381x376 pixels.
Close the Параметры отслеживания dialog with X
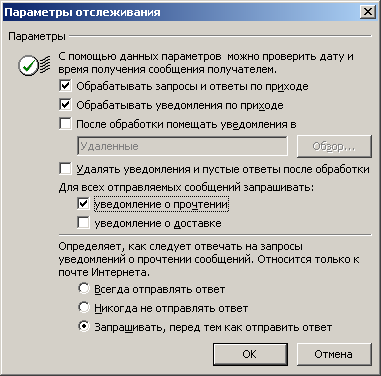click(367, 12)
